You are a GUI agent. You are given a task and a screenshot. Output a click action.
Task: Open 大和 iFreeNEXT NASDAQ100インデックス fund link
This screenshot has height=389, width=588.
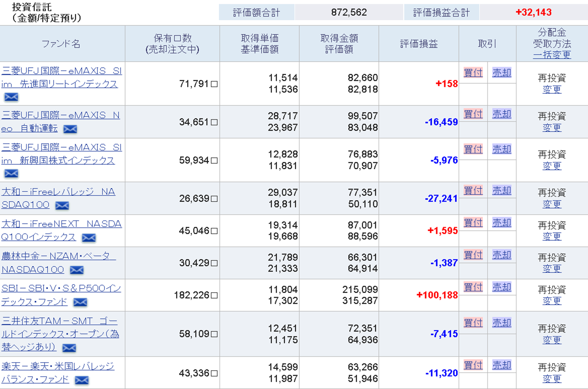pyautogui.click(x=61, y=231)
